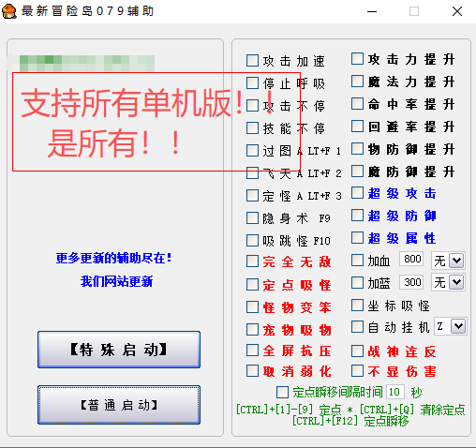Open the 加血 key dropdown
This screenshot has height=448, width=476.
[456, 261]
